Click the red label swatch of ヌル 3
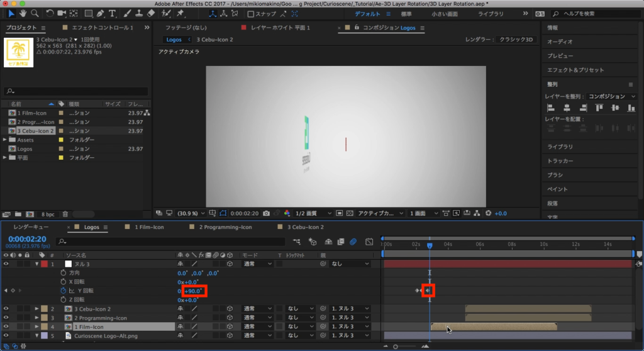This screenshot has width=644, height=351. [x=45, y=264]
